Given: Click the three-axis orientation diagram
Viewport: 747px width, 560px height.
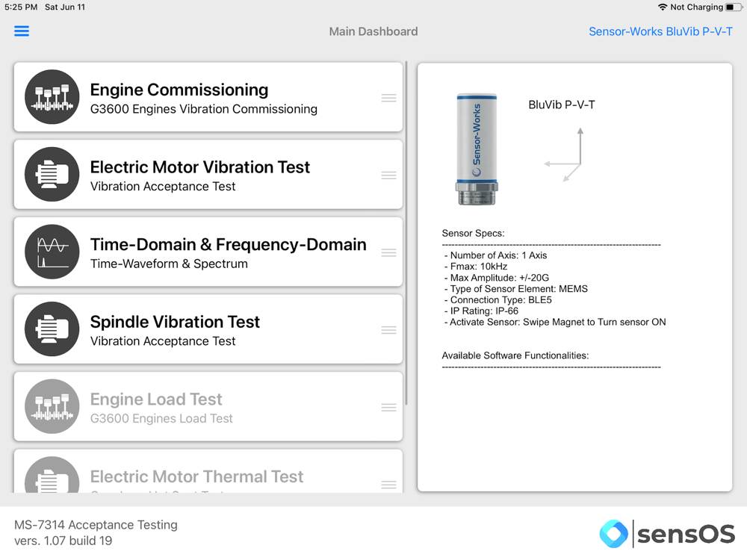Looking at the screenshot, I should (x=565, y=155).
